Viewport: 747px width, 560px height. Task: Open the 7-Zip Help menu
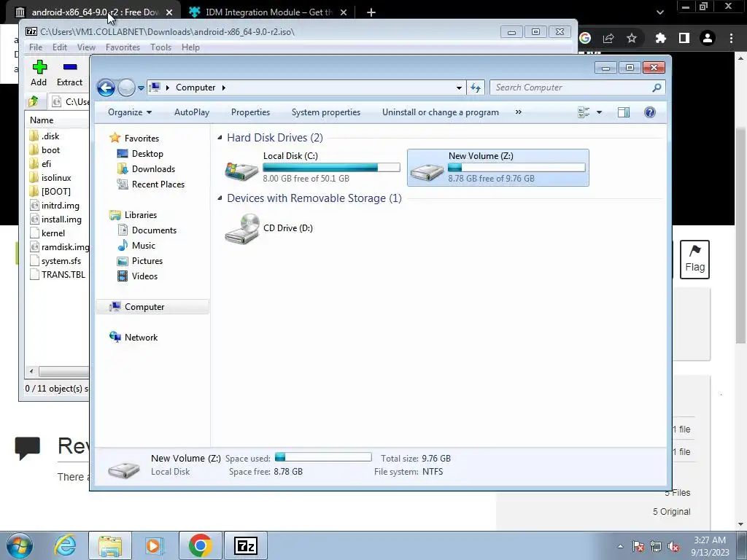click(x=190, y=47)
